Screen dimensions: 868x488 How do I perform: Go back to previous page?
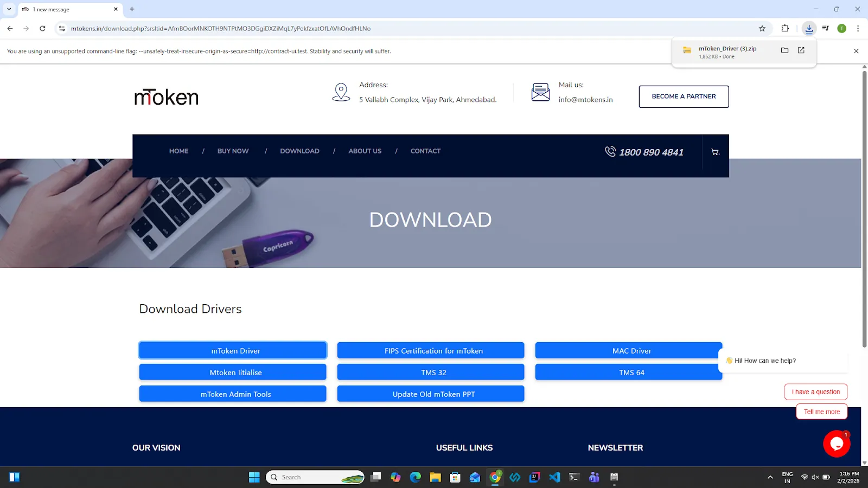coord(10,28)
